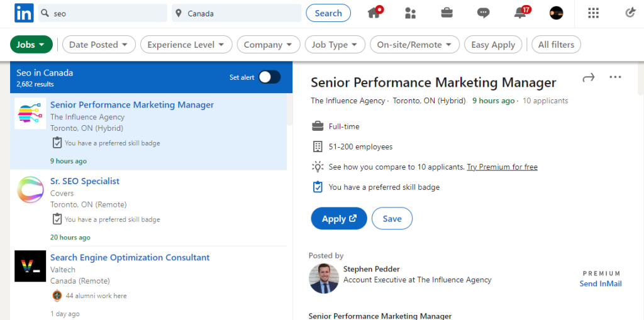Click the '1 day ago' timestamp
Image resolution: width=644 pixels, height=320 pixels.
(x=65, y=314)
